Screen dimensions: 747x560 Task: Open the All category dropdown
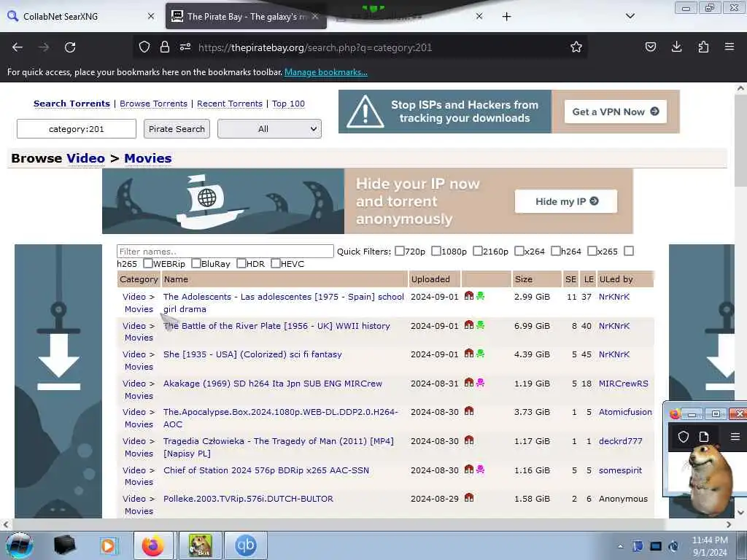tap(269, 128)
